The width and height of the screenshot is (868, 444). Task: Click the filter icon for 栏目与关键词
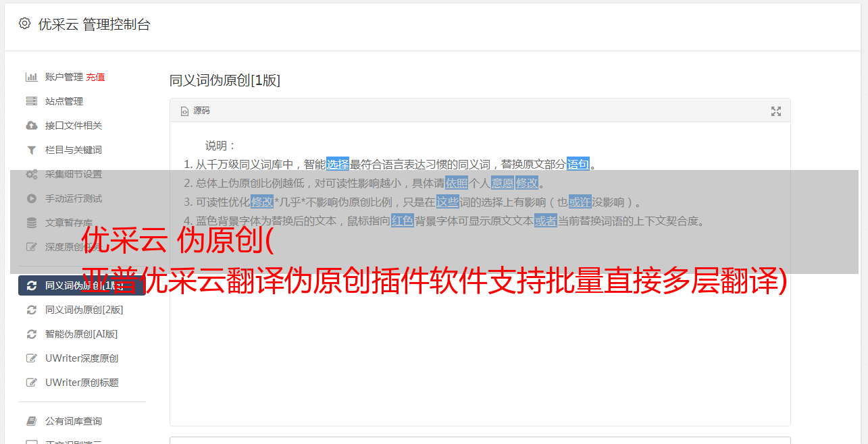(31, 150)
